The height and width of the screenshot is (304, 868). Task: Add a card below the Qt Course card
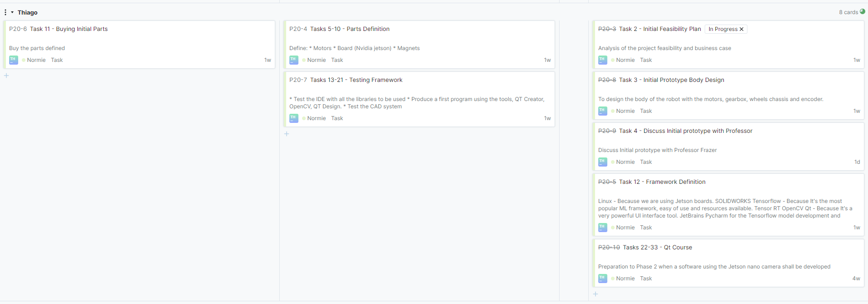tap(595, 294)
